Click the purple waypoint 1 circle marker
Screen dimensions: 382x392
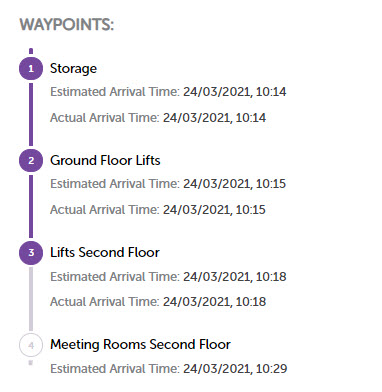click(x=31, y=69)
